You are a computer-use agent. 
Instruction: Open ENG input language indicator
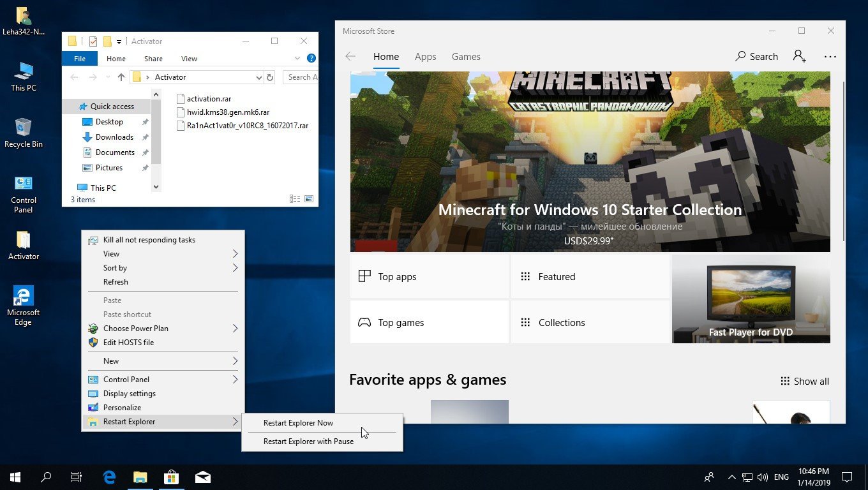[x=781, y=477]
